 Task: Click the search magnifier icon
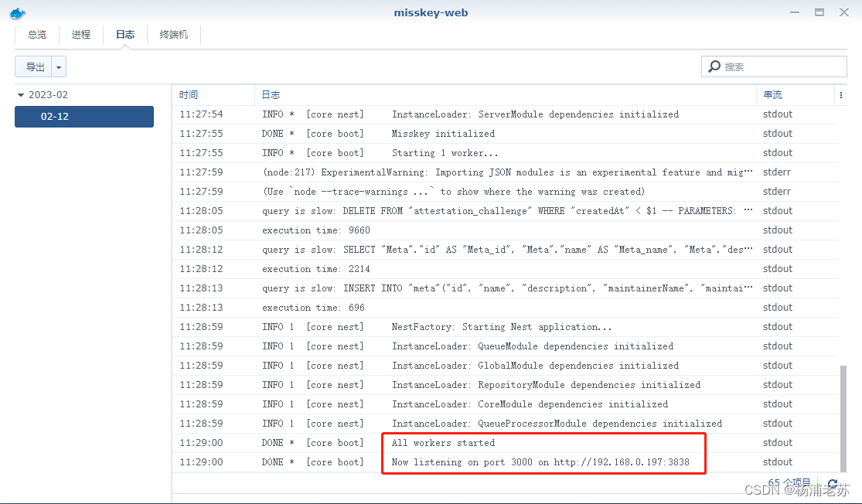714,66
